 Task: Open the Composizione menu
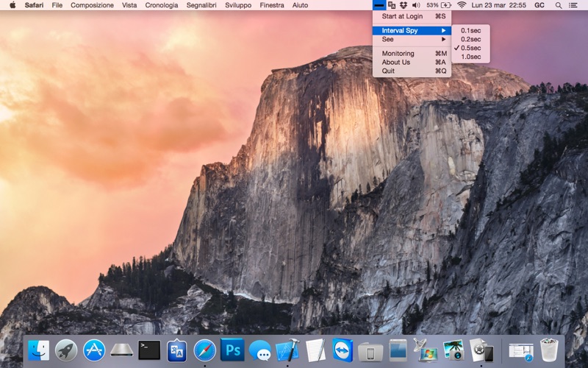[x=92, y=5]
